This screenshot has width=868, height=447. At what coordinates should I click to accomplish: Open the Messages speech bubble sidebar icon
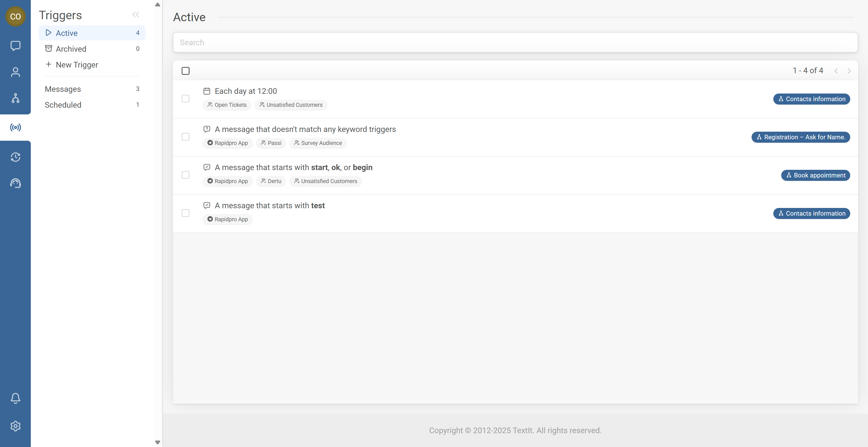15,45
